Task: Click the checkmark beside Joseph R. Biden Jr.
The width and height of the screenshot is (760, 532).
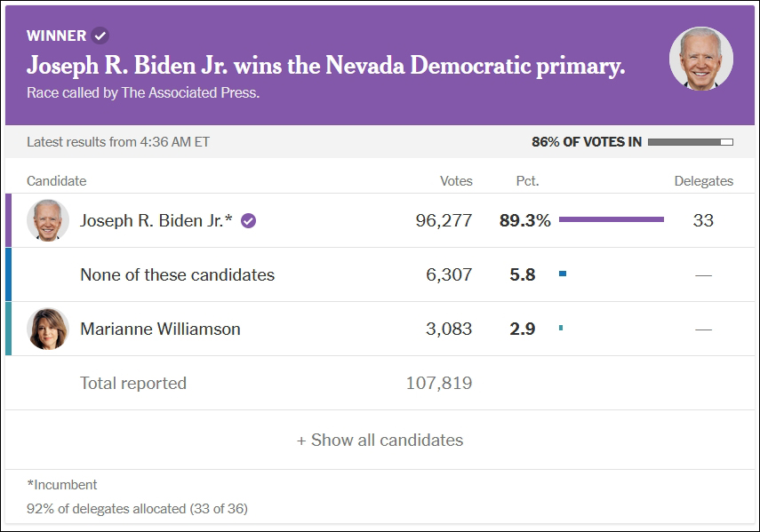Action: pyautogui.click(x=249, y=220)
